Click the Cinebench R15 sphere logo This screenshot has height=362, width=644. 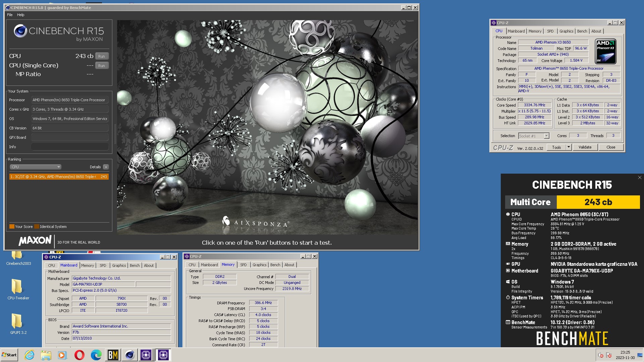20,31
